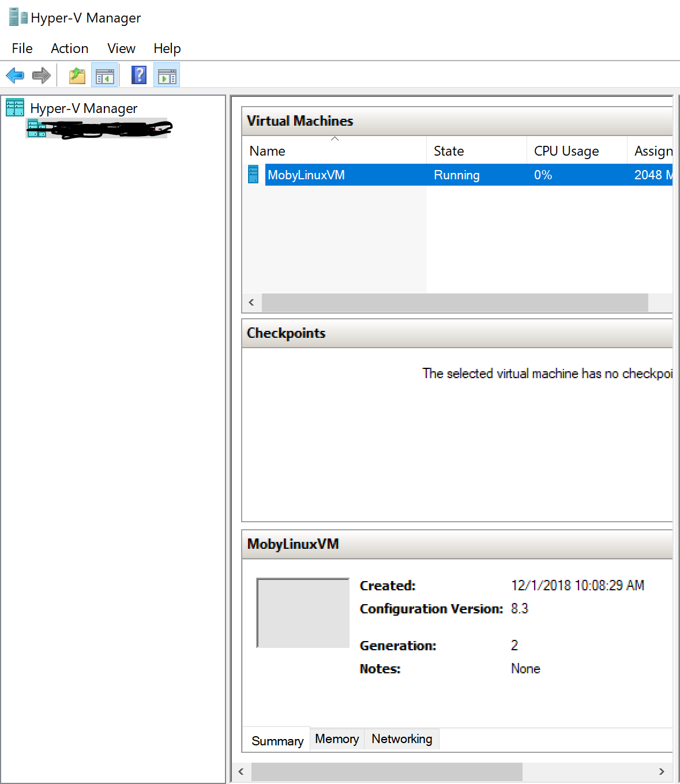
Task: Open the Action menu
Action: [70, 48]
